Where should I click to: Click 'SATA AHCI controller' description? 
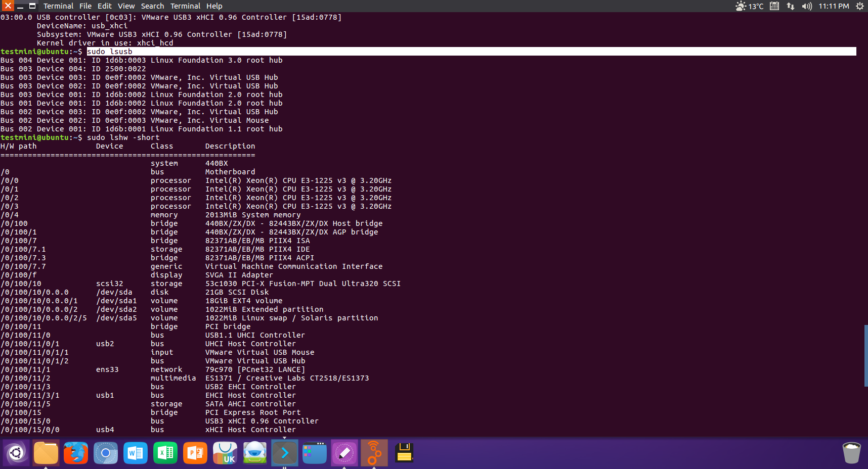click(250, 404)
